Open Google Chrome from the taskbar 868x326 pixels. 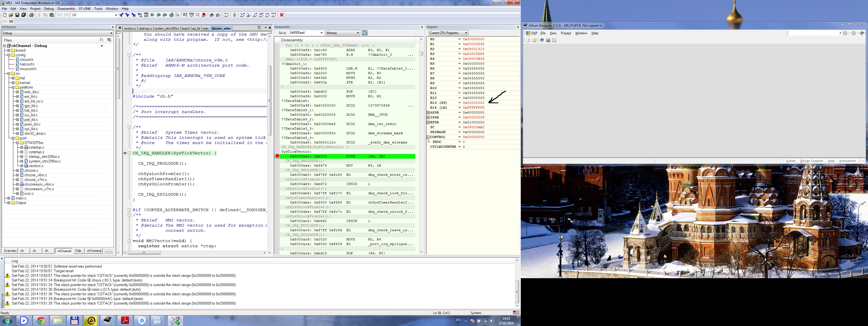pyautogui.click(x=41, y=321)
